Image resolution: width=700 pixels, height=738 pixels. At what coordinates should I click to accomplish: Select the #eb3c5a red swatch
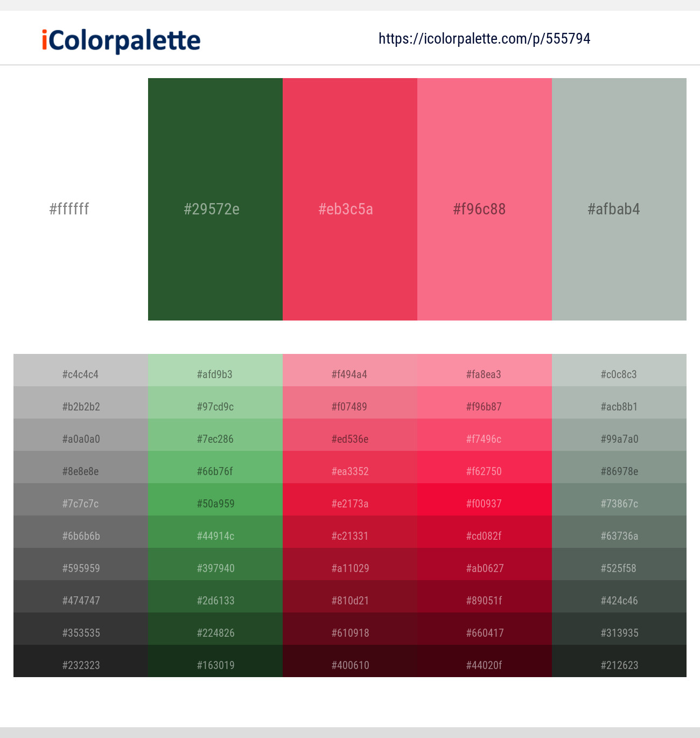point(350,199)
